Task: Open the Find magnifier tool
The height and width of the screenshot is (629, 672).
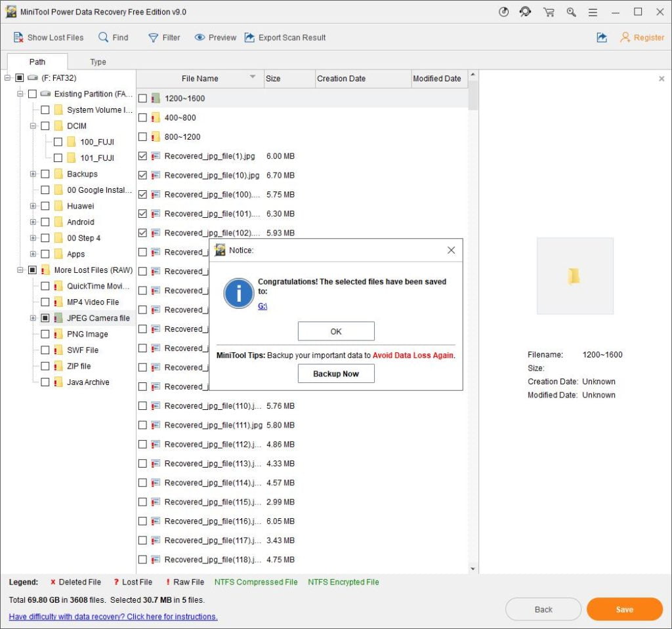Action: (x=104, y=37)
